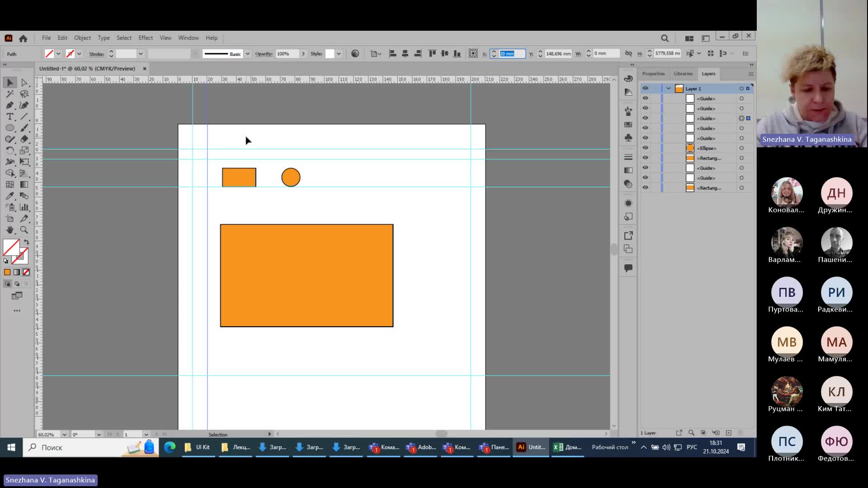868x488 pixels.
Task: Select the Blend tool
Action: click(24, 196)
